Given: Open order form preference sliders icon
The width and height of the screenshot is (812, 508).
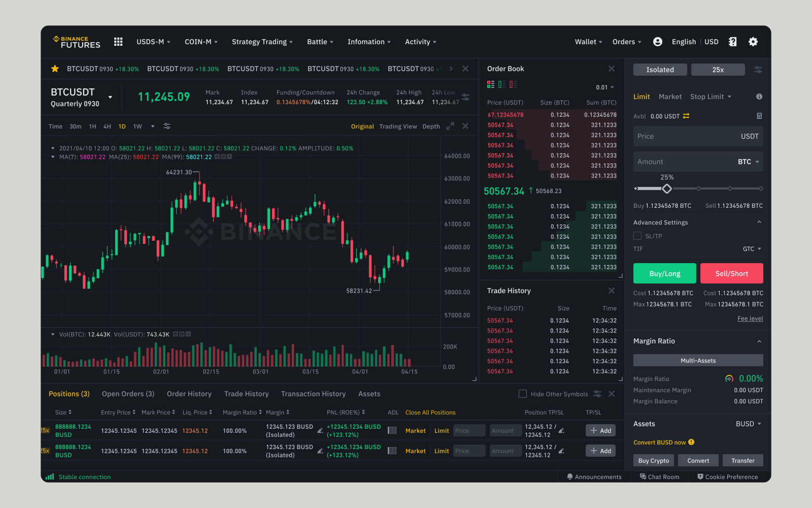Looking at the screenshot, I should pos(758,70).
